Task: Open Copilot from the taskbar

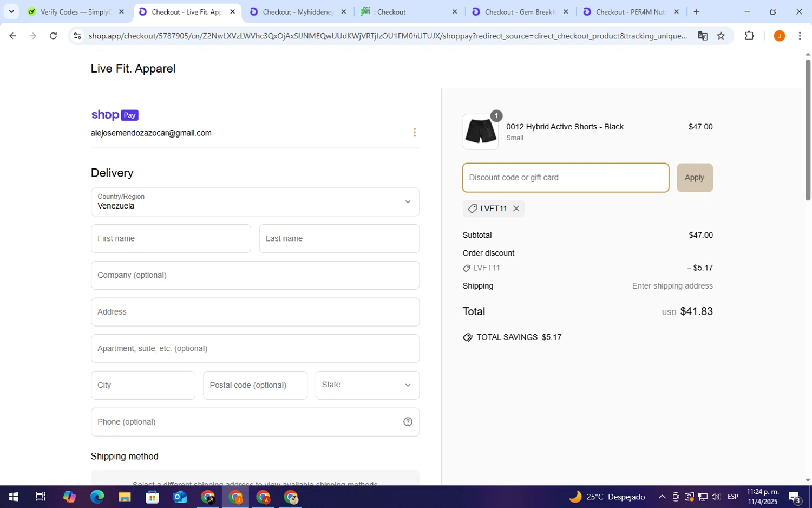Action: [x=69, y=497]
